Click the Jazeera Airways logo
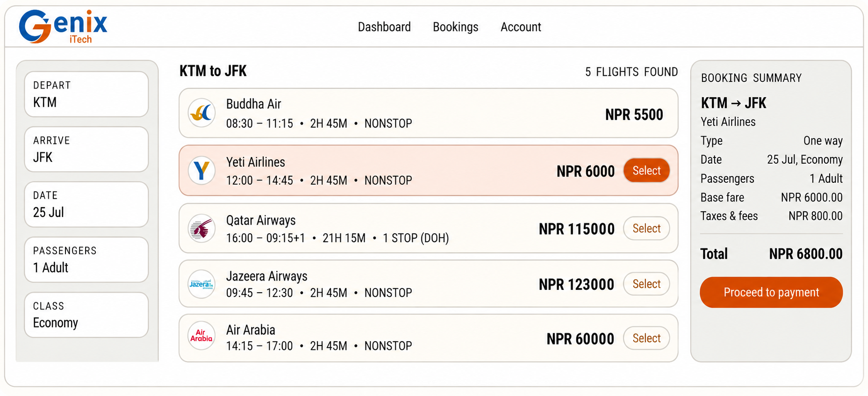868x396 pixels. coord(201,284)
